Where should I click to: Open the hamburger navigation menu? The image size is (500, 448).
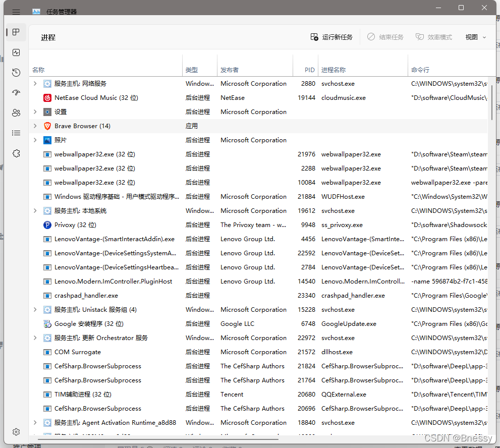[x=16, y=12]
